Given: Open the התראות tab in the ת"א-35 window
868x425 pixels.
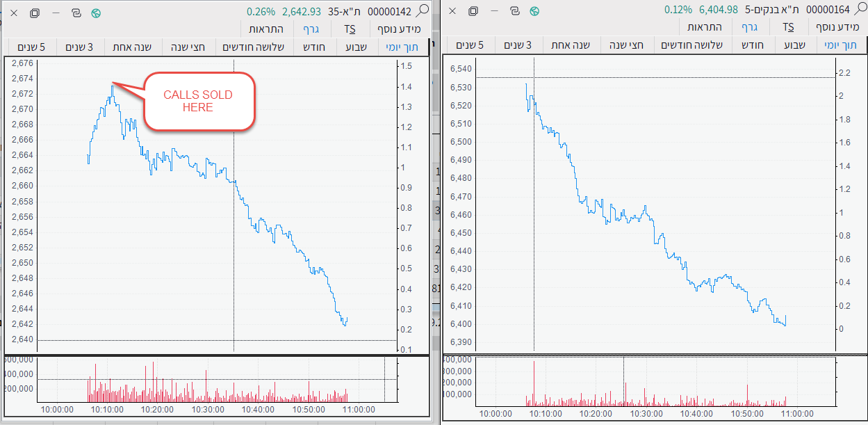Looking at the screenshot, I should tap(267, 29).
